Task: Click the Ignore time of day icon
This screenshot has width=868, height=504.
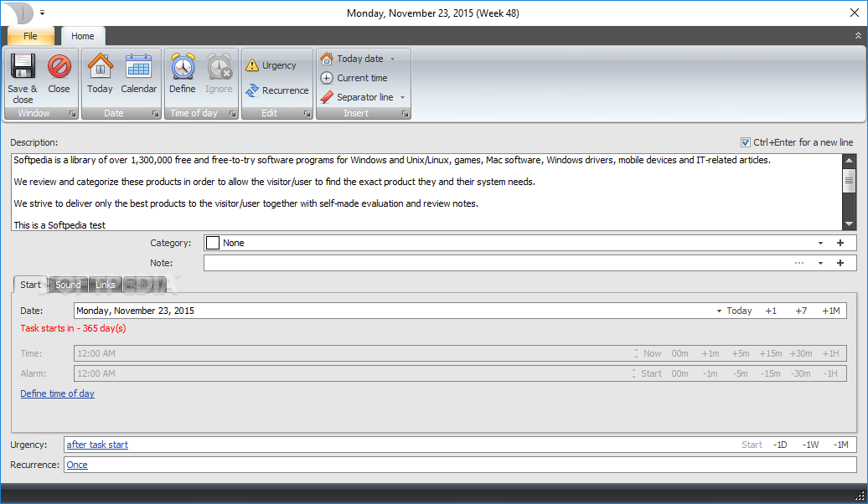Action: tap(220, 66)
